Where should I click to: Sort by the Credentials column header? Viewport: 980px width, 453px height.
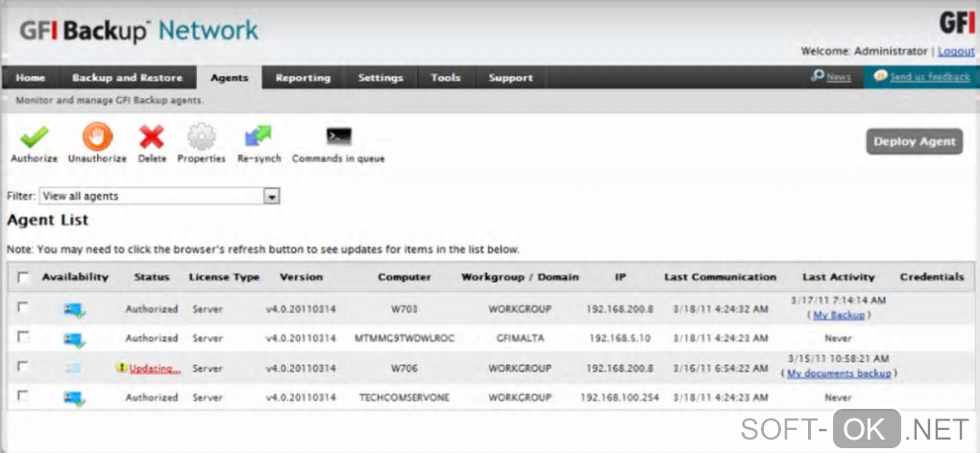(x=932, y=277)
